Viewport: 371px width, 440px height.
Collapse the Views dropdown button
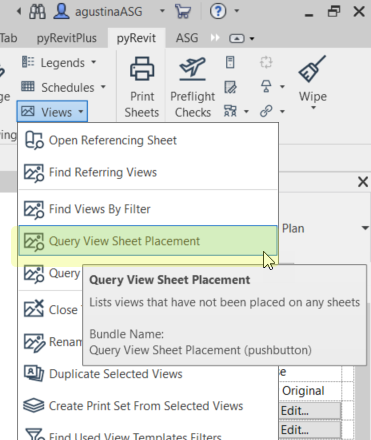coord(52,112)
